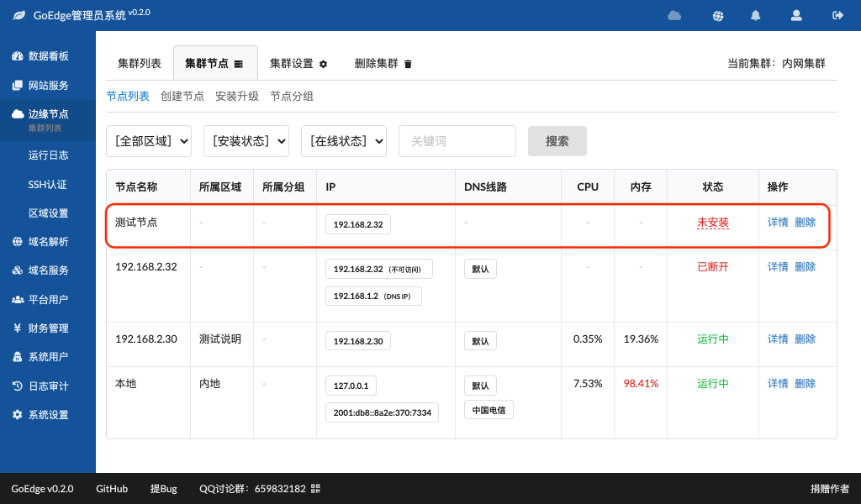Expand the 安装状态 dropdown

246,141
